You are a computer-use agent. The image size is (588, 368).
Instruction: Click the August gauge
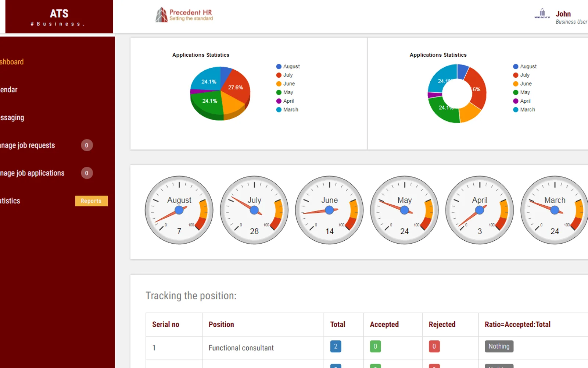(x=179, y=210)
